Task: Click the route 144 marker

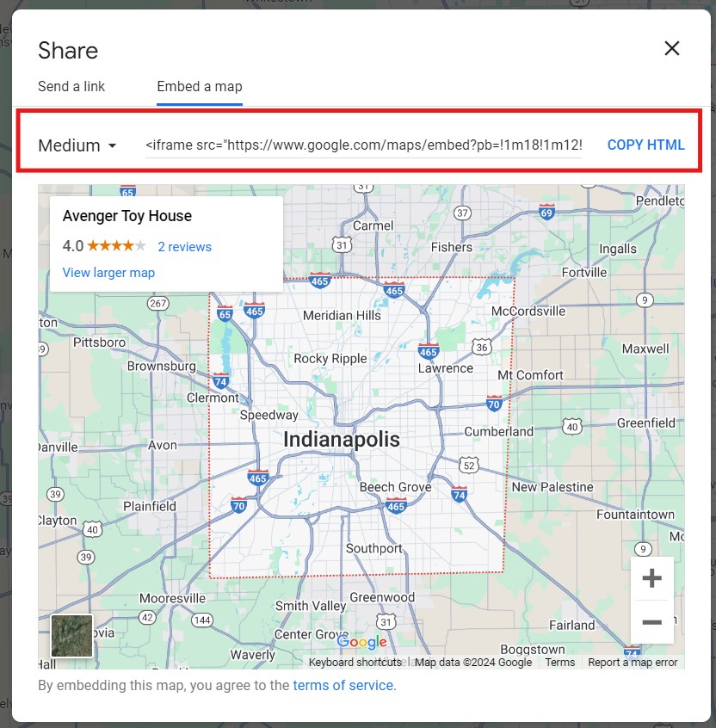Action: 202,620
